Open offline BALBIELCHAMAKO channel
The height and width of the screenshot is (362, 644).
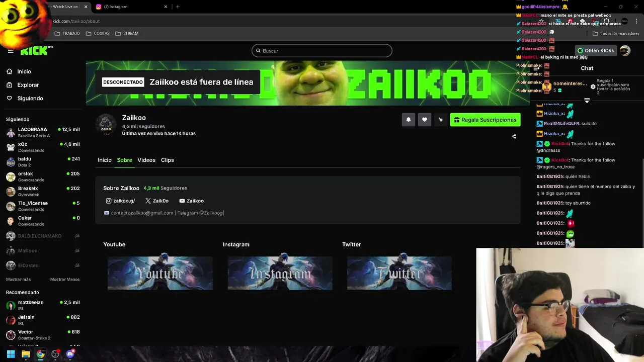[43, 236]
